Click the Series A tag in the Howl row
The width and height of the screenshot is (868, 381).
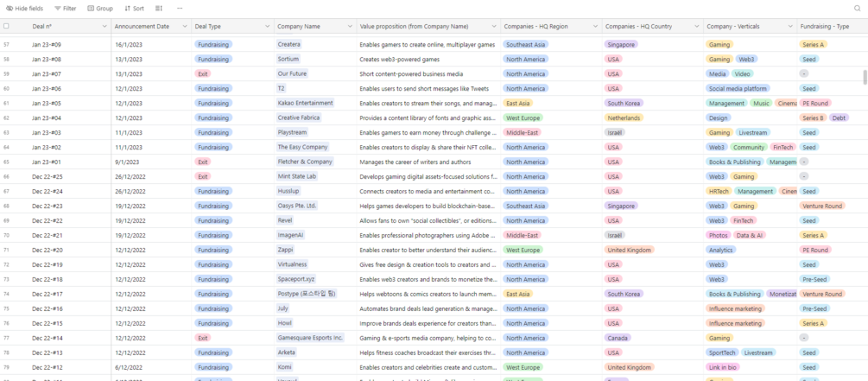pyautogui.click(x=814, y=323)
